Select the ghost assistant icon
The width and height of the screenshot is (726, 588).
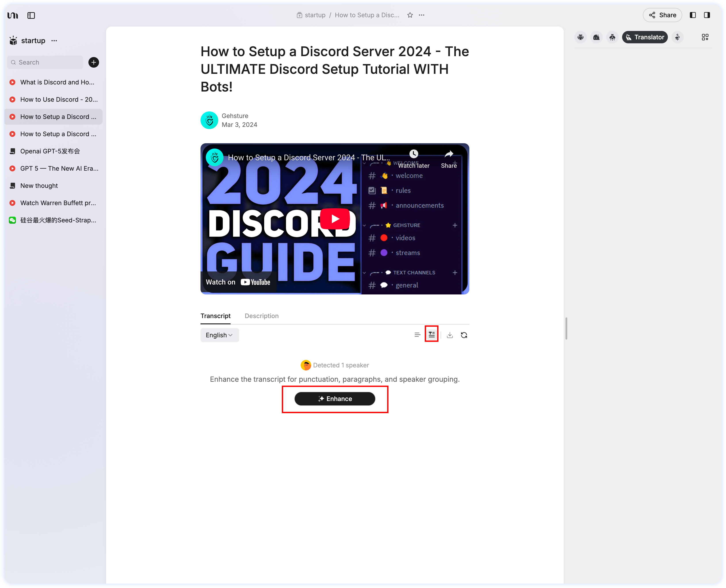(596, 37)
